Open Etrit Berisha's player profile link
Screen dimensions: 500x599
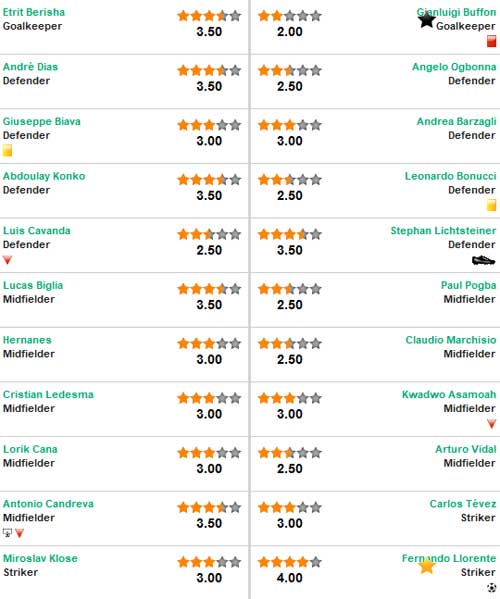34,12
